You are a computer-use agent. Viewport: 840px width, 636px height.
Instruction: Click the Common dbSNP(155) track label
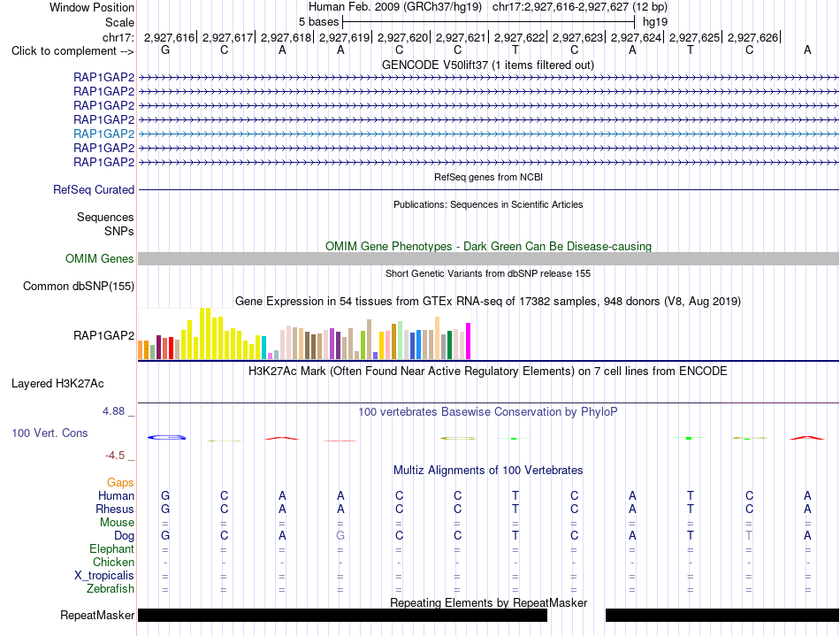(79, 286)
